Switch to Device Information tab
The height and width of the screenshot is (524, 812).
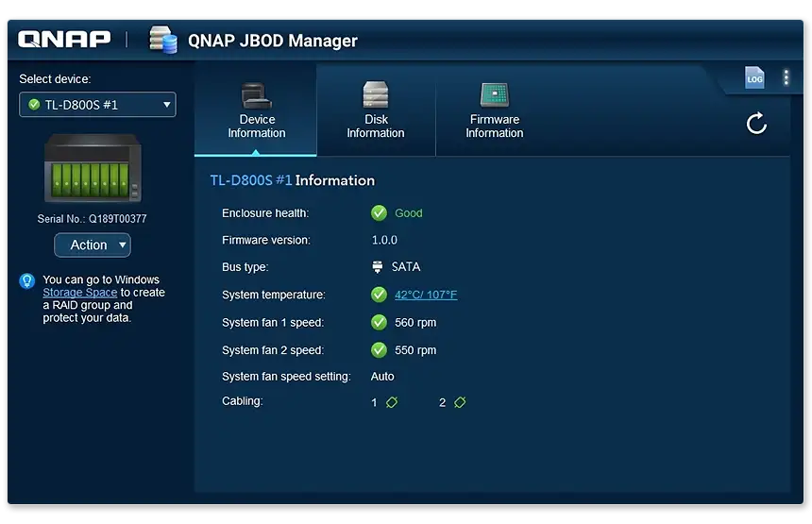click(x=256, y=110)
